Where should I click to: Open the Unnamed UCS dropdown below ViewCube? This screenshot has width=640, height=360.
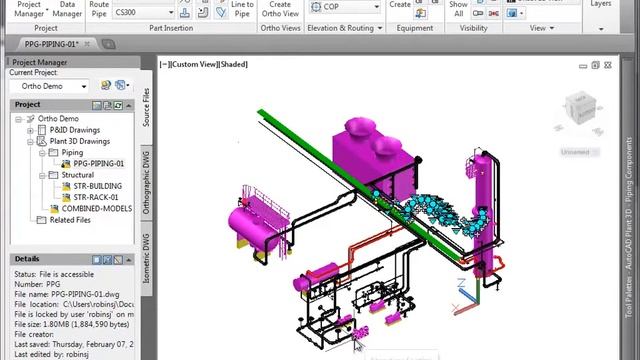click(580, 152)
